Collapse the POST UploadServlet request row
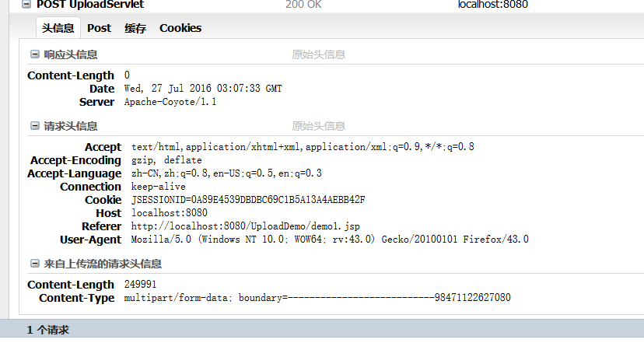644x350 pixels. (x=26, y=5)
